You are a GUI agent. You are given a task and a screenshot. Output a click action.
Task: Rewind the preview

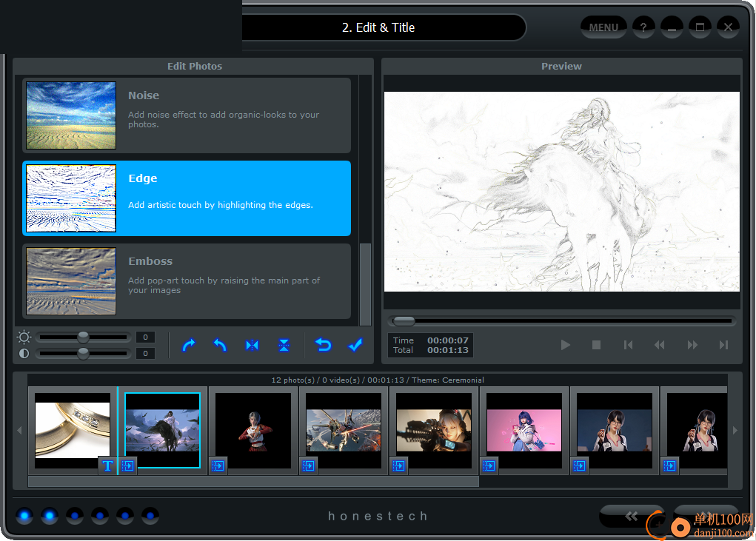coord(660,345)
